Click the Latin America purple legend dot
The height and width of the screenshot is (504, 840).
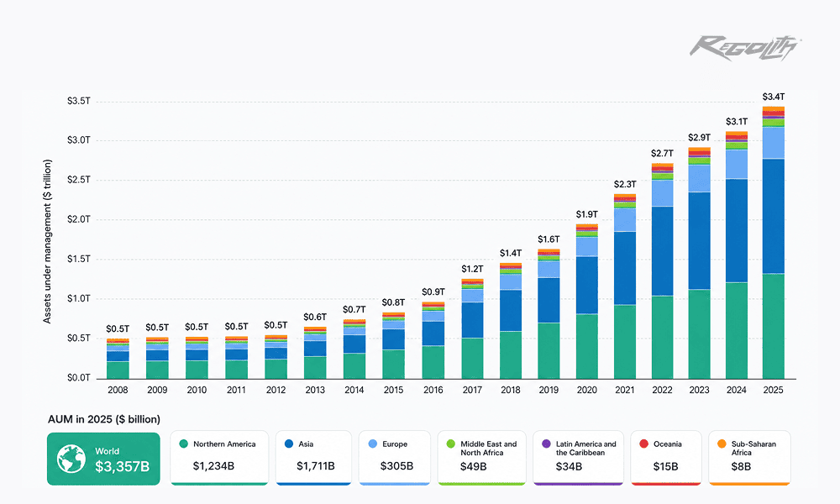tap(547, 444)
